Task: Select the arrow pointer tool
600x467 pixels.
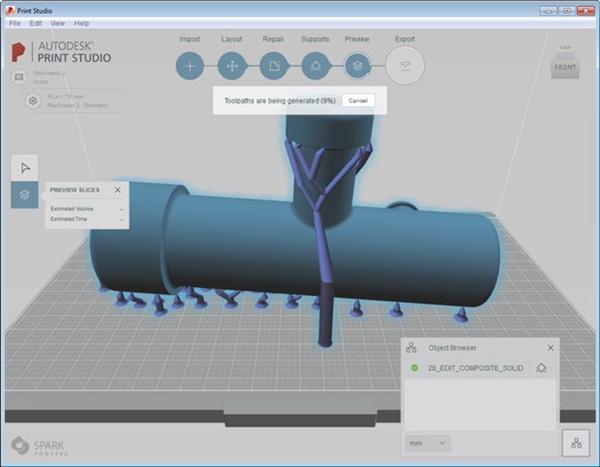Action: click(x=25, y=167)
